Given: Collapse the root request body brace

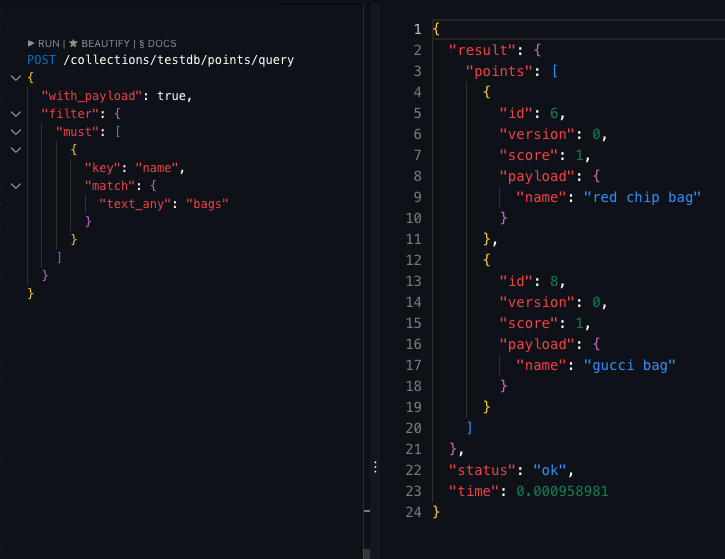Looking at the screenshot, I should tap(15, 78).
